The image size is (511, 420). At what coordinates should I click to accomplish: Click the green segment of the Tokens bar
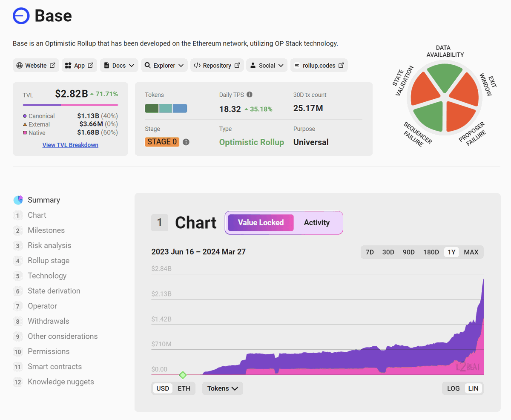point(152,108)
